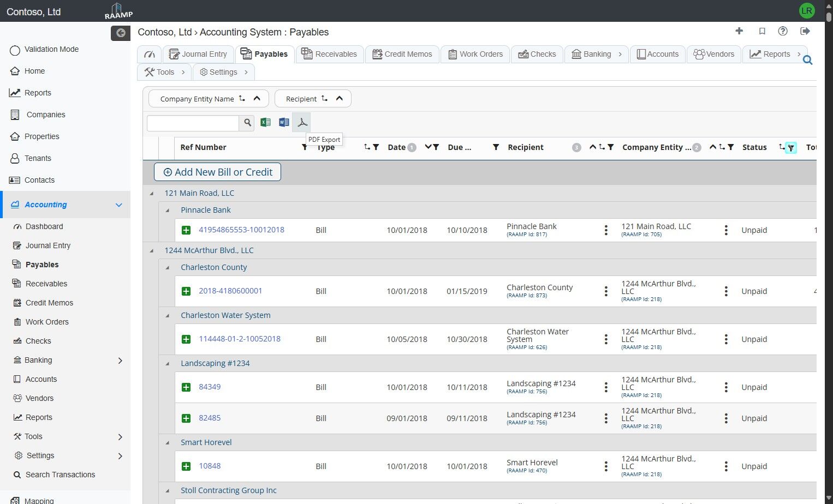The height and width of the screenshot is (504, 833).
Task: Click the plus icon in page header
Action: (x=739, y=31)
